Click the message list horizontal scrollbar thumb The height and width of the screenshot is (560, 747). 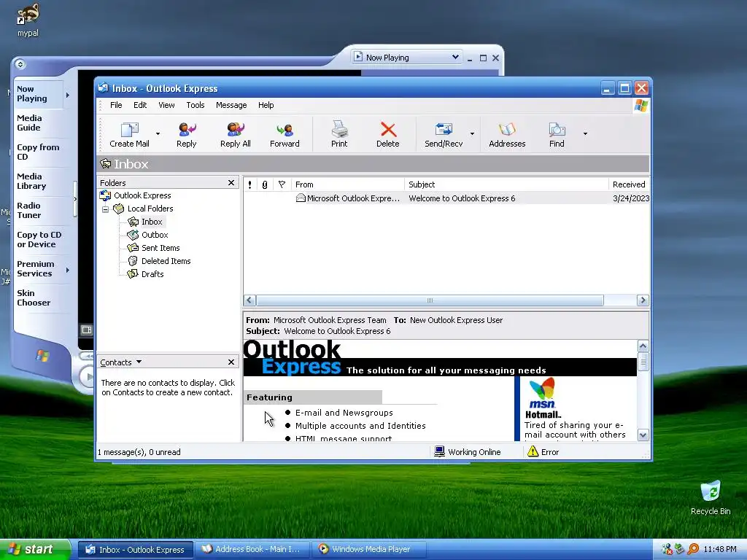point(430,300)
